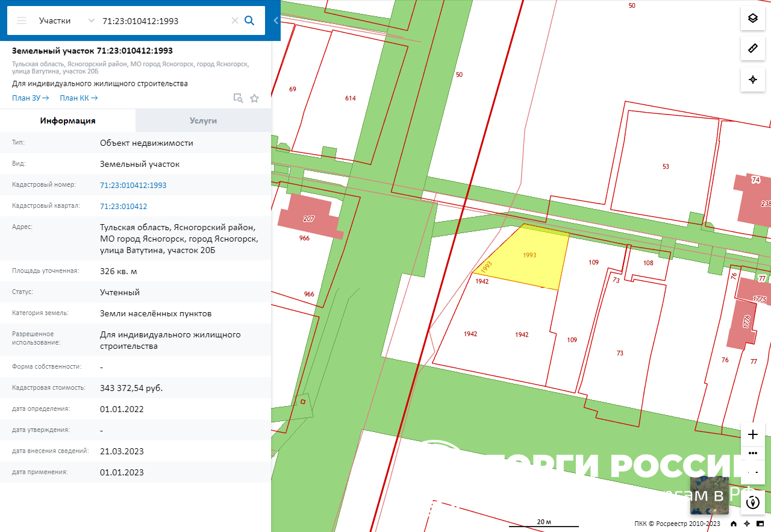
Task: Select the ruler measurement tool
Action: tap(752, 49)
